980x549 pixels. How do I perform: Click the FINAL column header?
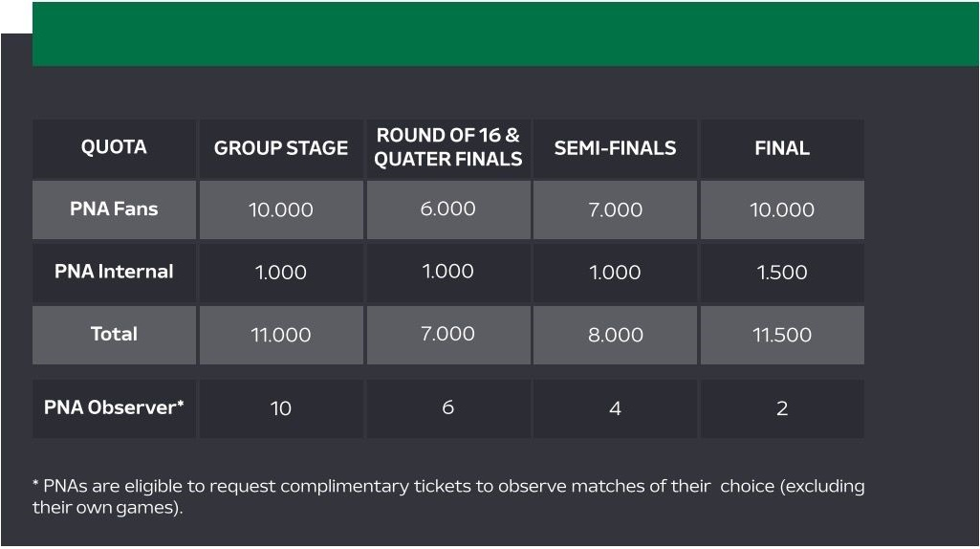782,148
